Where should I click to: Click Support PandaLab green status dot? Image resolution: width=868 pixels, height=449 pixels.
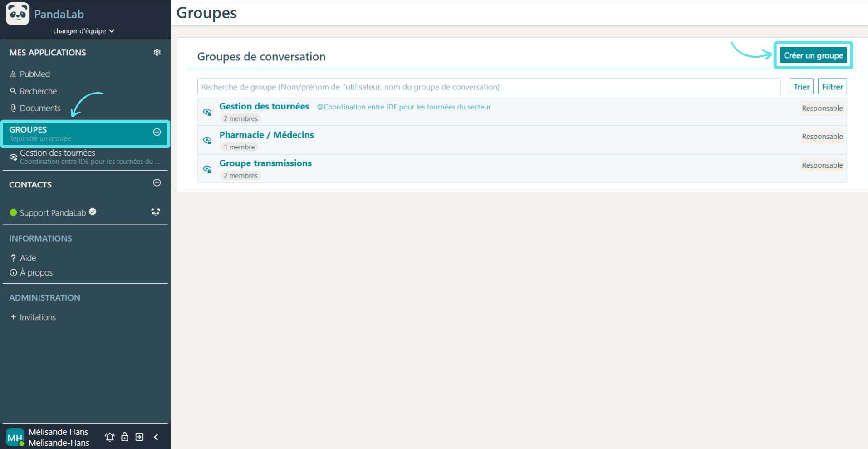pyautogui.click(x=13, y=212)
